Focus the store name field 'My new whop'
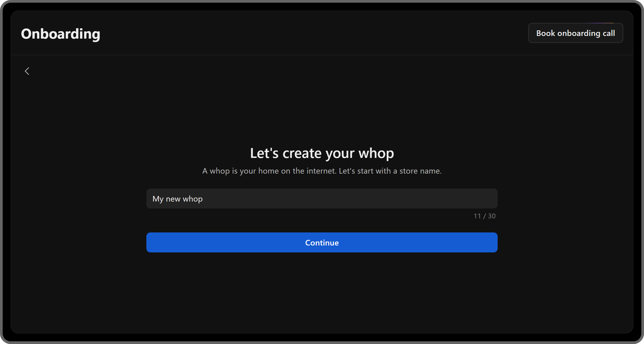This screenshot has height=344, width=644. [x=322, y=199]
